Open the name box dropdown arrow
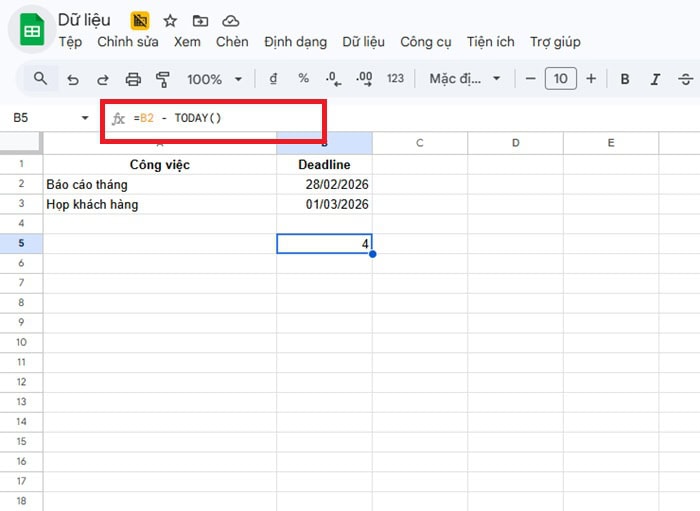 84,118
